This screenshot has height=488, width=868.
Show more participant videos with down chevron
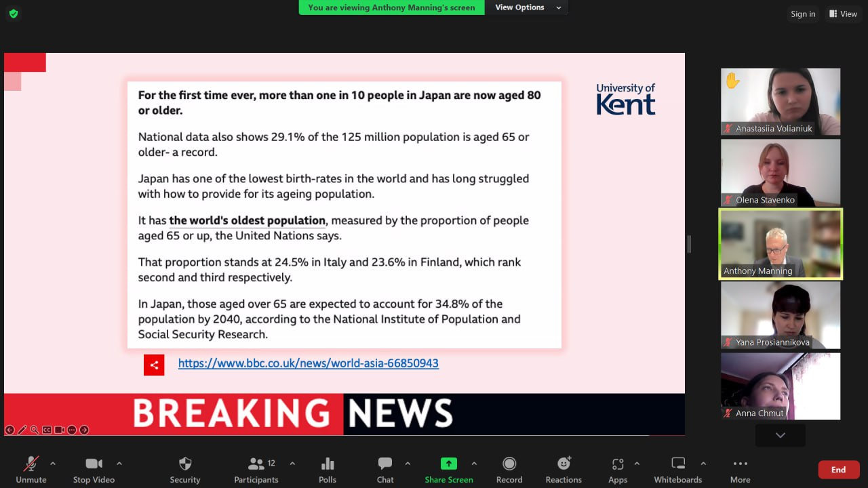click(781, 435)
